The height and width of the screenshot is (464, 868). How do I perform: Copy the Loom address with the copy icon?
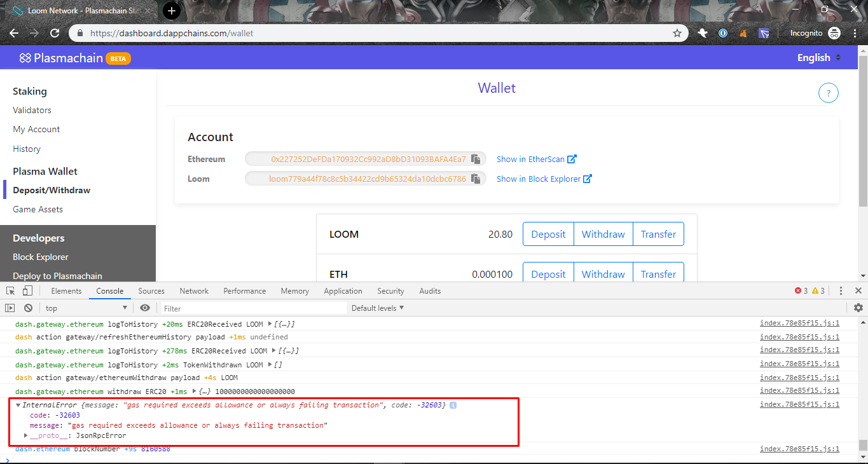(476, 179)
